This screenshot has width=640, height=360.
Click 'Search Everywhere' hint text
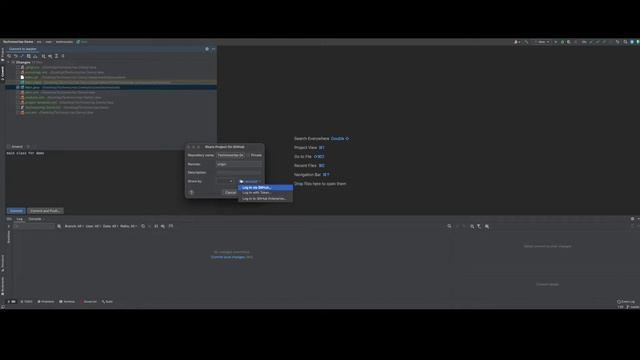pos(311,139)
